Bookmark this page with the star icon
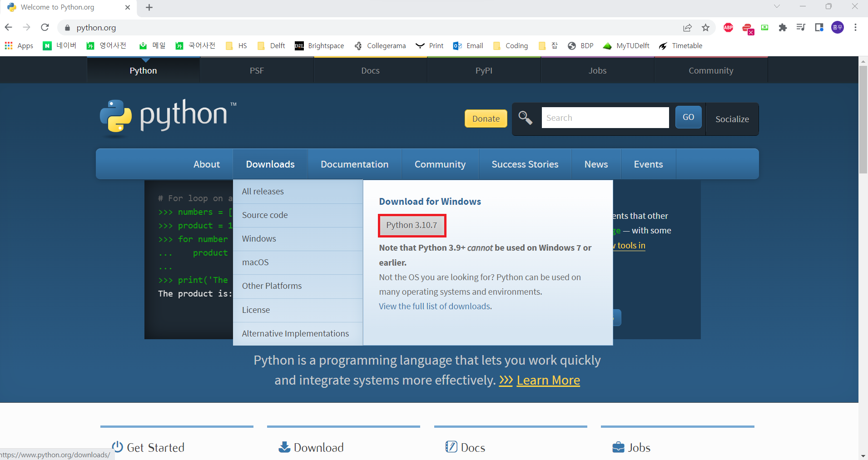The width and height of the screenshot is (868, 460). click(x=705, y=28)
